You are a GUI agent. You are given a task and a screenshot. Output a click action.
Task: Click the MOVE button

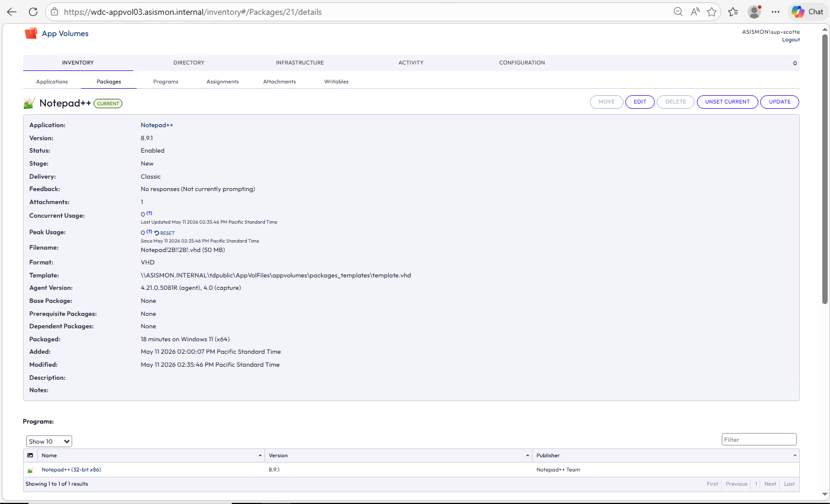[x=606, y=102]
